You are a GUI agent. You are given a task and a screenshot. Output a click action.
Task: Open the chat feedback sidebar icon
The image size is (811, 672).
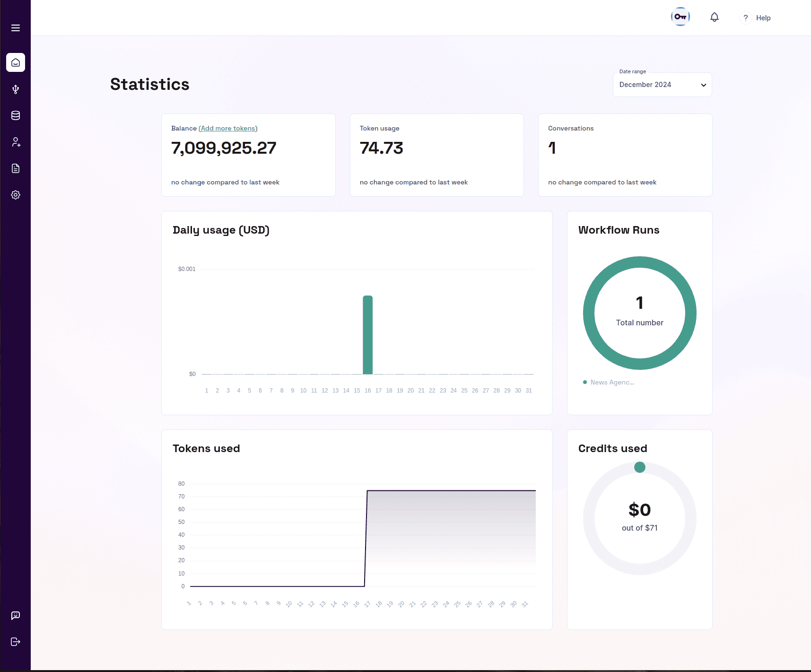point(16,615)
